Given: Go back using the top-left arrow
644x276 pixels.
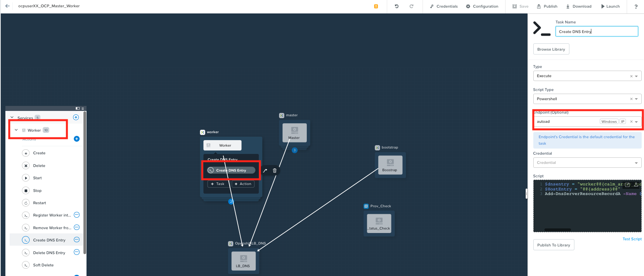Looking at the screenshot, I should click(x=7, y=6).
